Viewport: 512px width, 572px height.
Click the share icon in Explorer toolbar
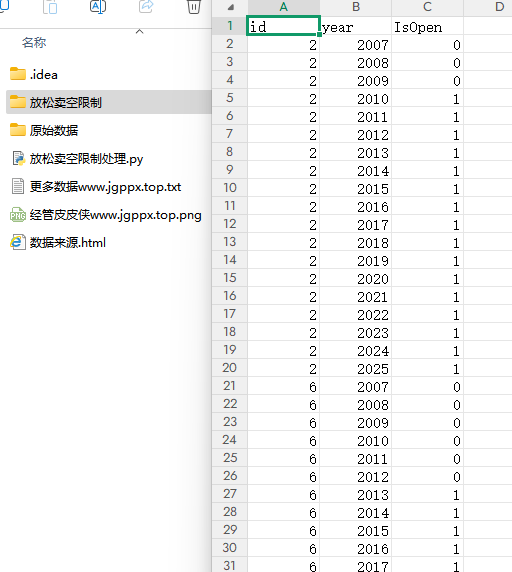(146, 7)
